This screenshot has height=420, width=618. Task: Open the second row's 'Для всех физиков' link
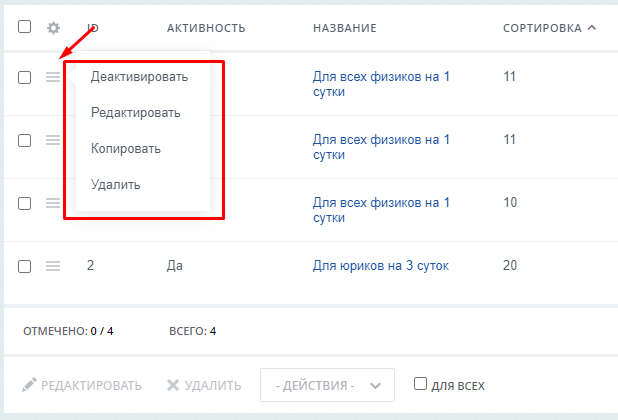pos(381,147)
